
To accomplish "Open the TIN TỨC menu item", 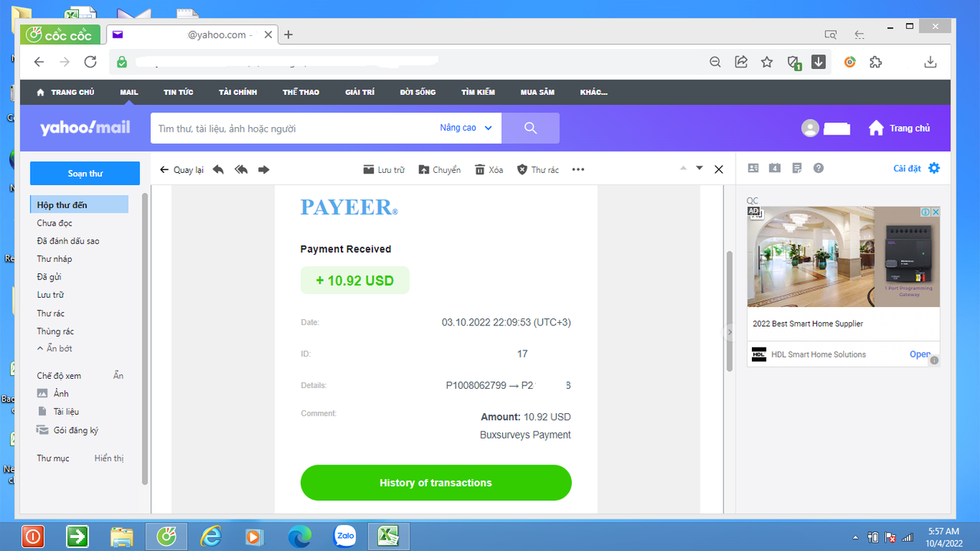I will coord(178,93).
